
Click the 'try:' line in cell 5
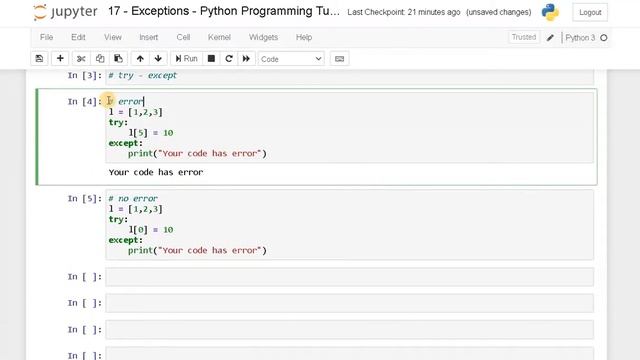coord(118,219)
